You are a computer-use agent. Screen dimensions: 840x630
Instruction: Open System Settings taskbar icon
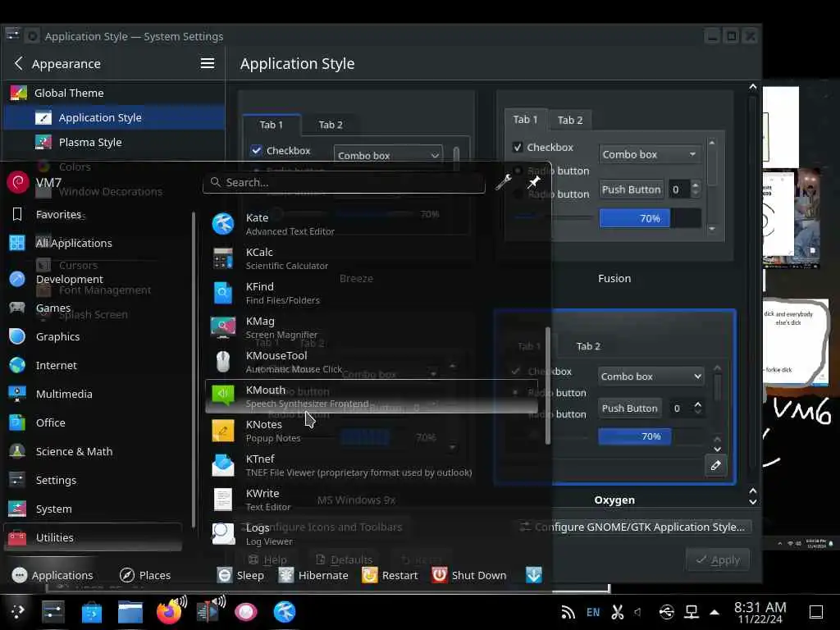(53, 612)
